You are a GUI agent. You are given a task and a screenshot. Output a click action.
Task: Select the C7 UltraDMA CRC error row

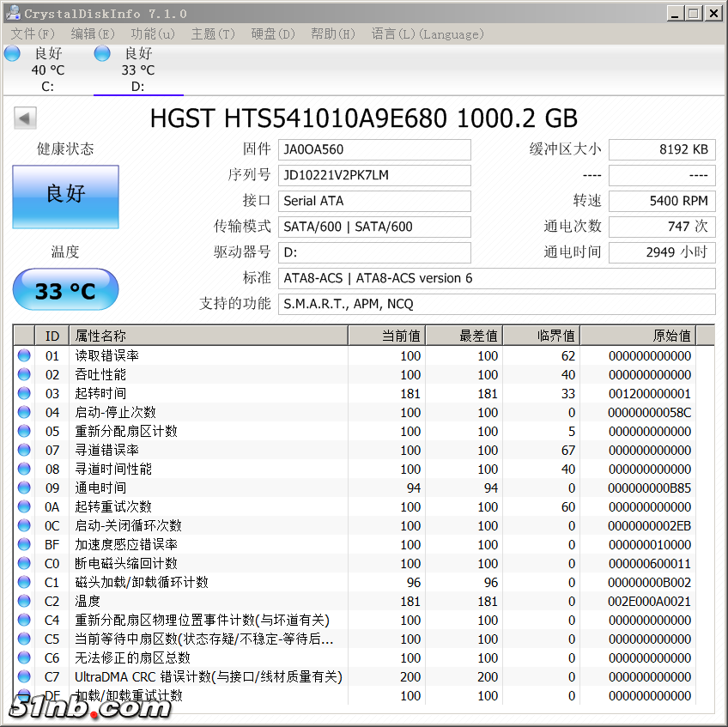(206, 676)
